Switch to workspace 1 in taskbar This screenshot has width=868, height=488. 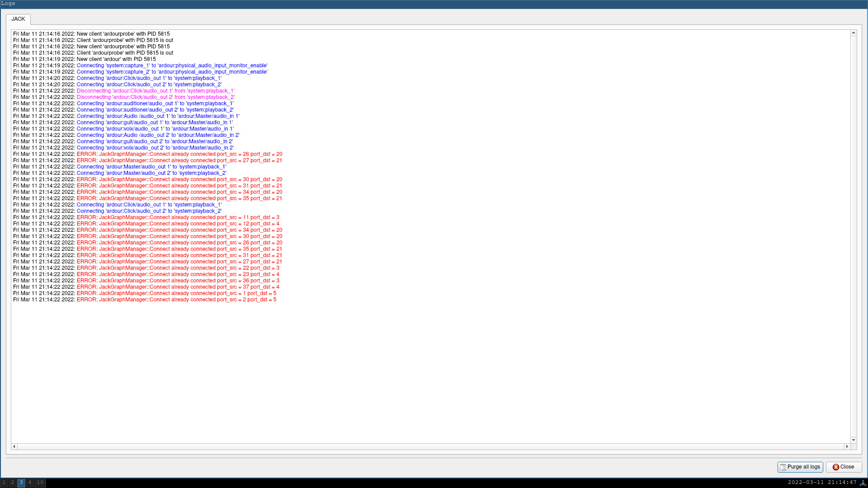[4, 483]
